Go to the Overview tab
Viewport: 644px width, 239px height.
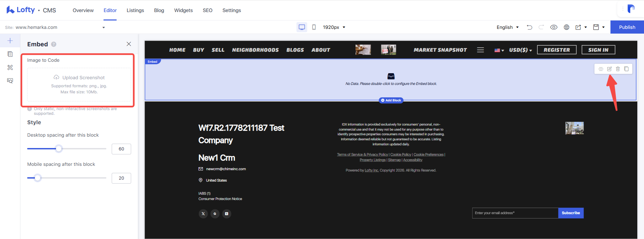(83, 10)
